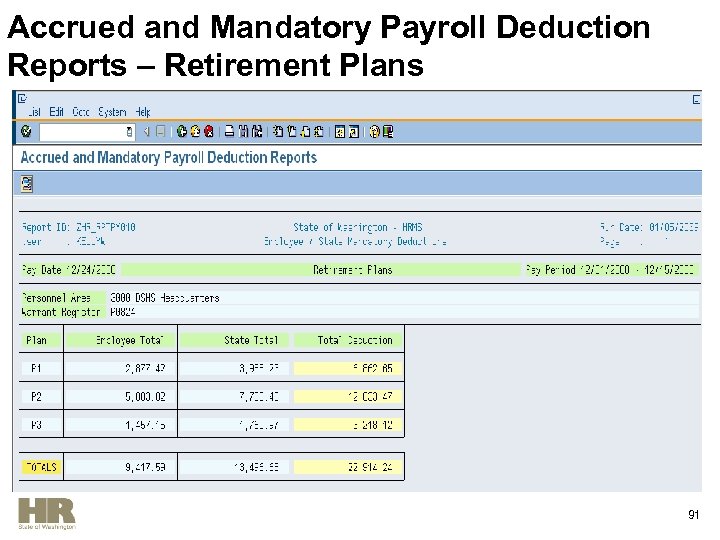
Task: Go to Last Page icon
Action: [318, 132]
